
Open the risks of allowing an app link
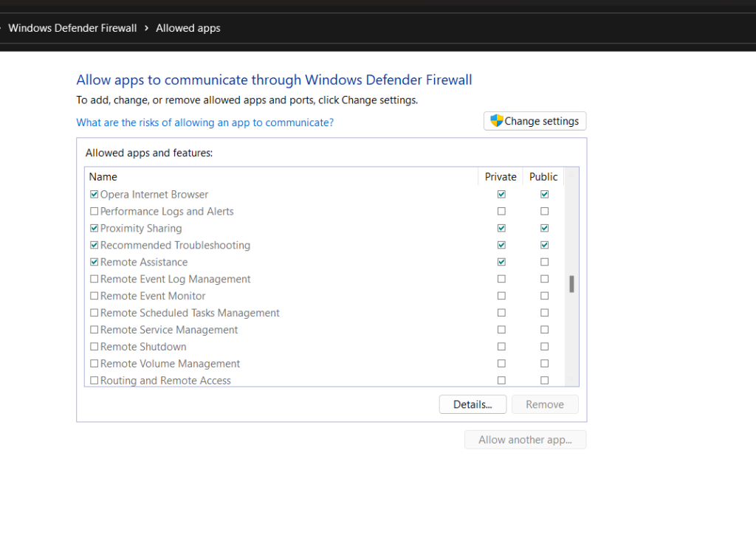tap(205, 122)
